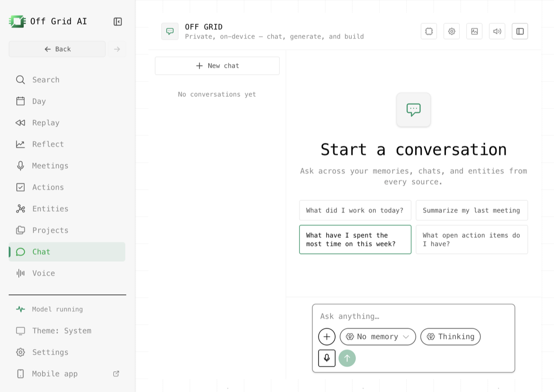
Task: Select 'What did I work on today?' suggestion
Action: 355,210
